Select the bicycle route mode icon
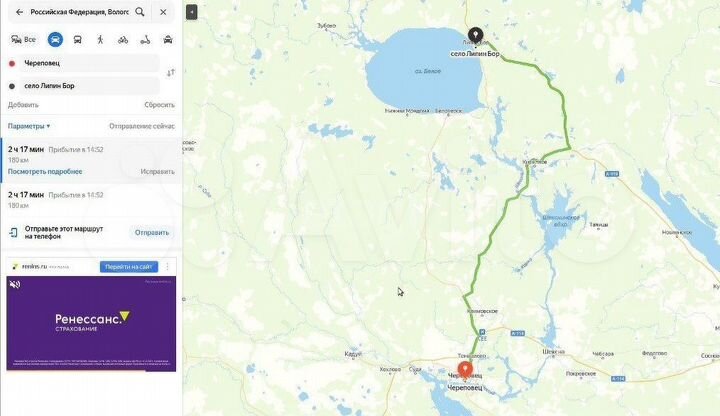The height and width of the screenshot is (416, 720). pos(123,40)
